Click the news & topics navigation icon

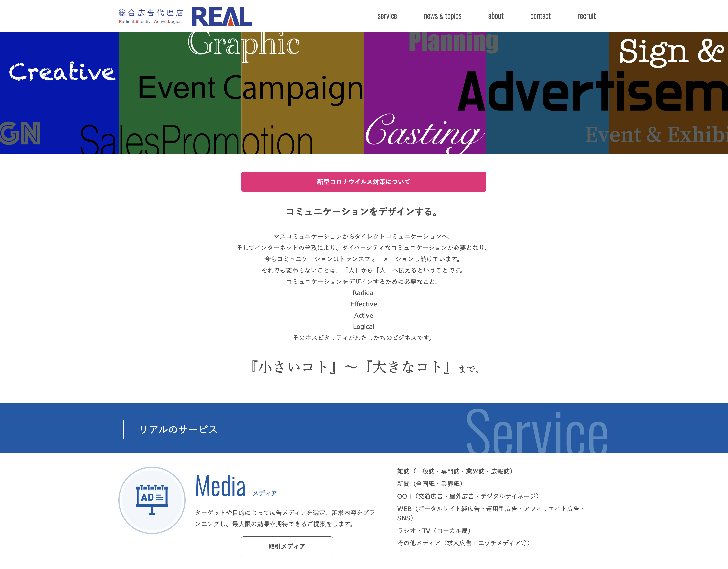pos(443,15)
